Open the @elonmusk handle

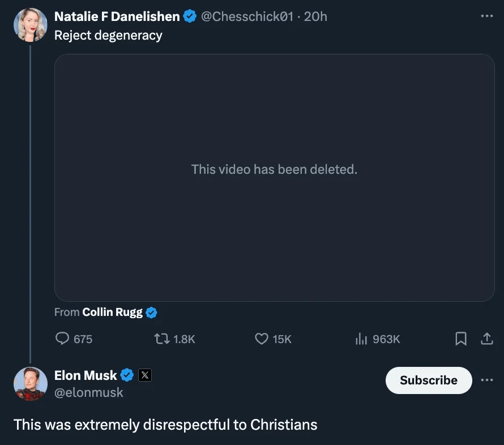pyautogui.click(x=89, y=392)
